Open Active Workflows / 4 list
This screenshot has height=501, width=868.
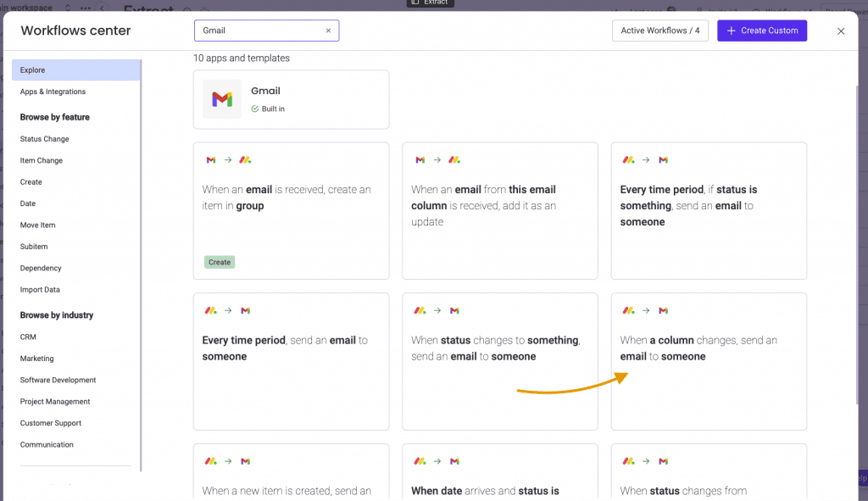659,31
